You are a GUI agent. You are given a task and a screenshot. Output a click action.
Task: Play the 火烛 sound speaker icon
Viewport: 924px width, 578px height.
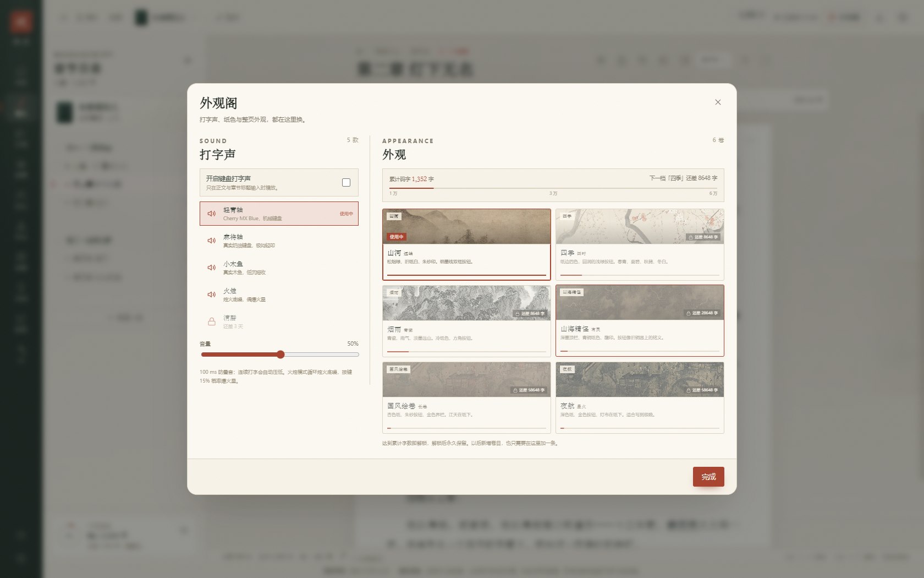click(x=211, y=295)
